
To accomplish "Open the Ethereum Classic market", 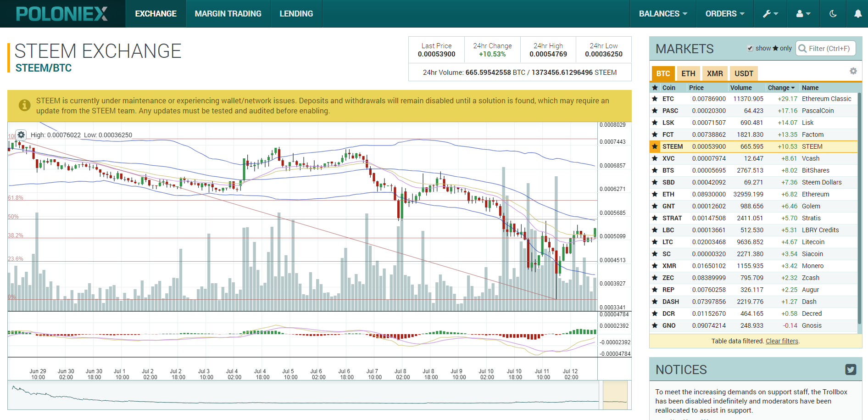I will [x=754, y=99].
